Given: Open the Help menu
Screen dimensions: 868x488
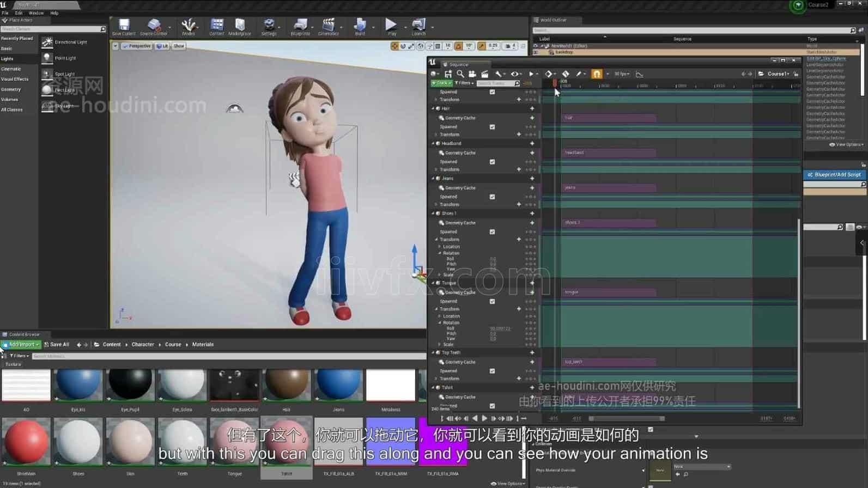Looking at the screenshot, I should pyautogui.click(x=54, y=13).
